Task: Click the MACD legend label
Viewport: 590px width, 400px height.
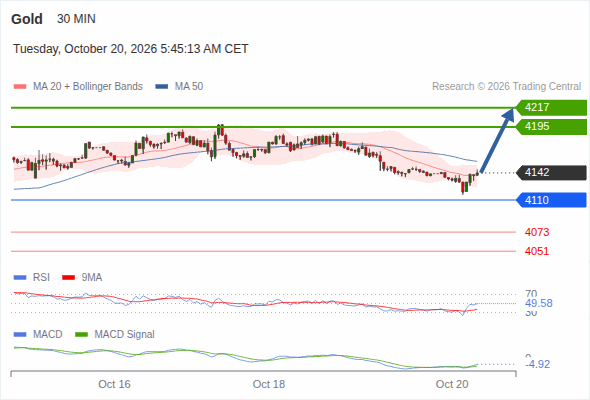Action: (x=48, y=334)
